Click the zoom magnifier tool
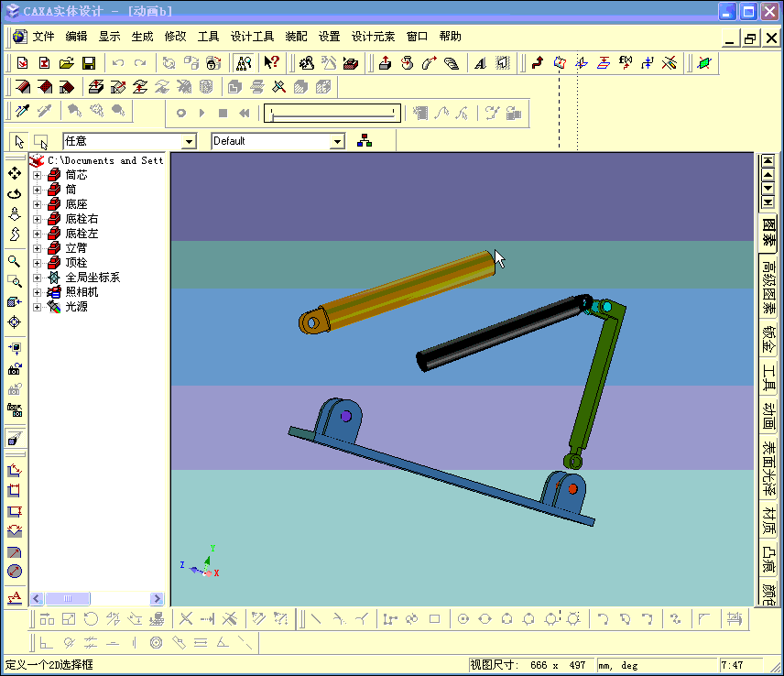 (14, 261)
